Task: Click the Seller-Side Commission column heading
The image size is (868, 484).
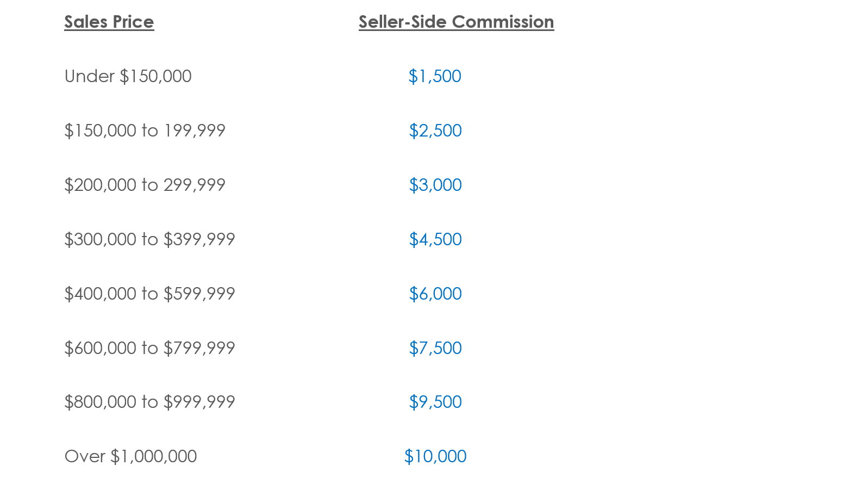Action: click(457, 22)
